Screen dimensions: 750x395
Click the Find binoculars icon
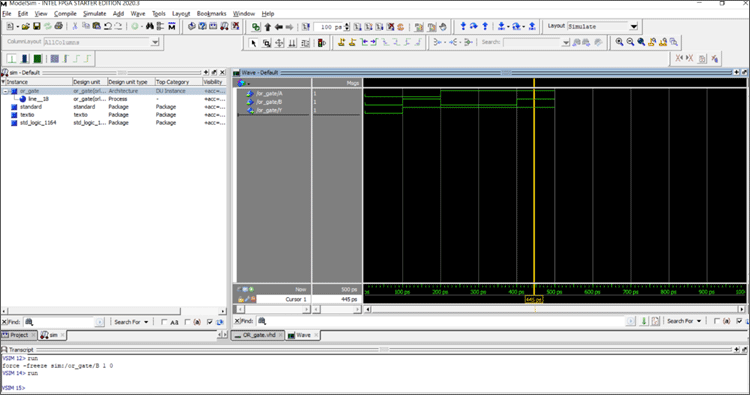tap(150, 26)
